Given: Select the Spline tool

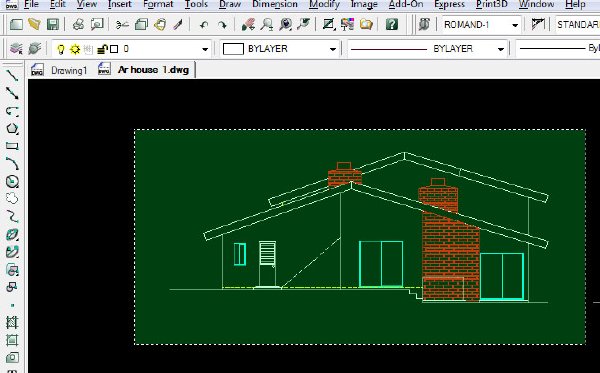Looking at the screenshot, I should (12, 217).
